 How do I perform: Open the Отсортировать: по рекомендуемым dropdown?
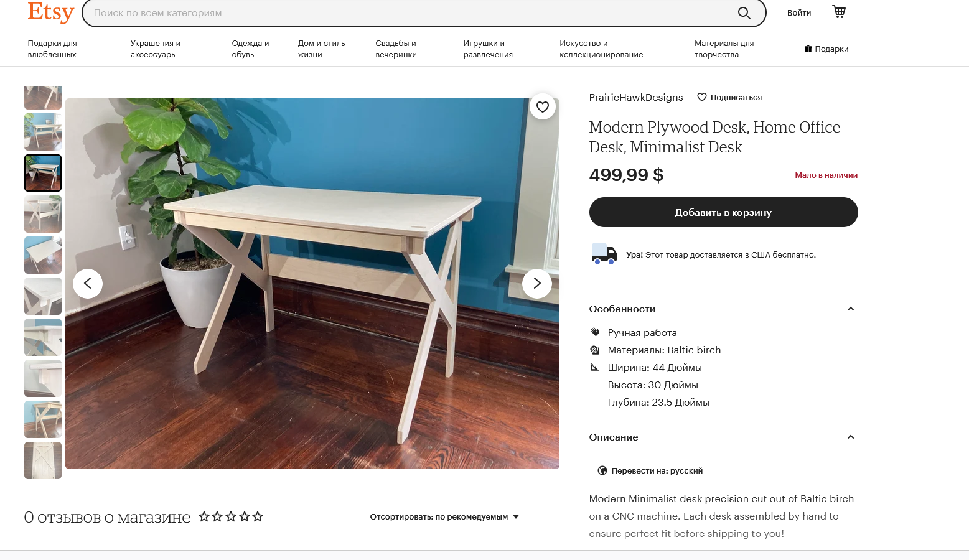444,517
